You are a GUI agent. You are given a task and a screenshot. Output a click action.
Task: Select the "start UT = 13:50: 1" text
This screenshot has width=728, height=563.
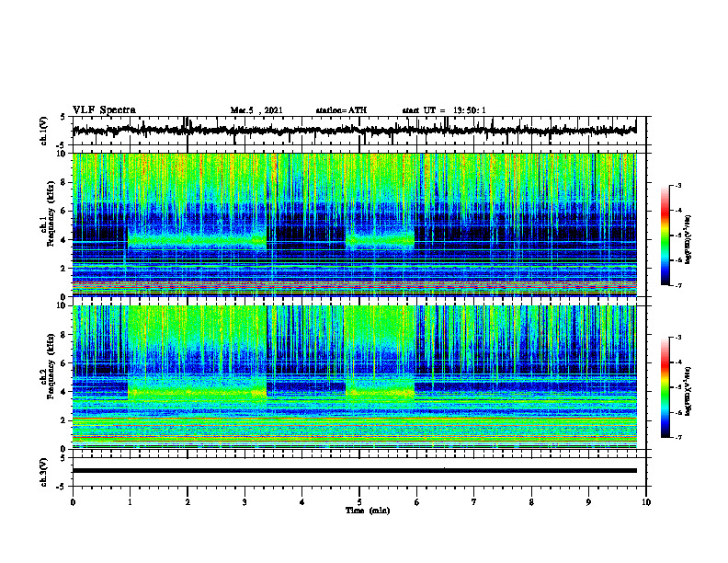(444, 110)
